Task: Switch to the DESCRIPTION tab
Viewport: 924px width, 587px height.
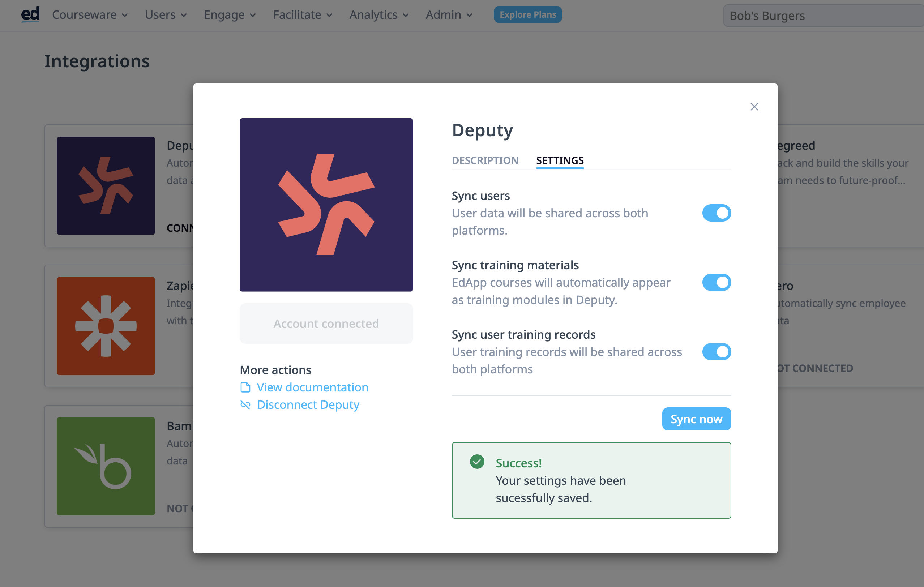Action: tap(485, 160)
